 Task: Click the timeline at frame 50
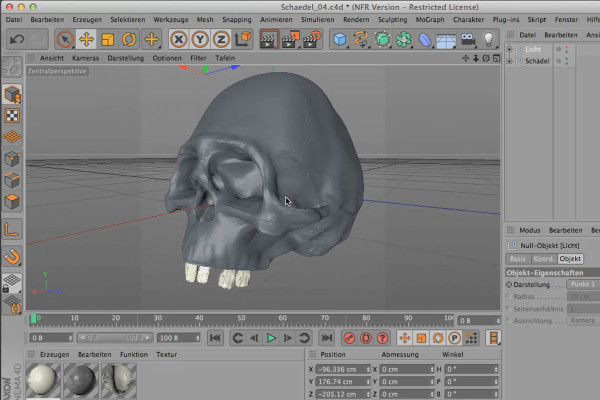(241, 320)
